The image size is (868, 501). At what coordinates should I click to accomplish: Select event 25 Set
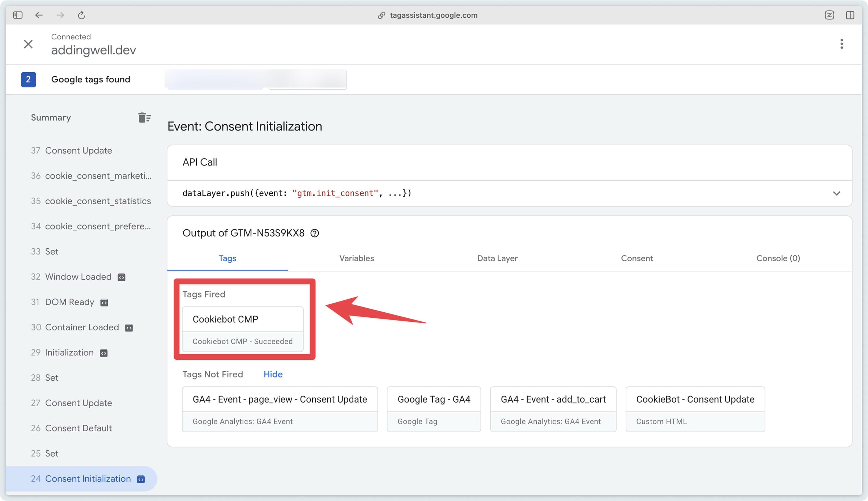44,454
